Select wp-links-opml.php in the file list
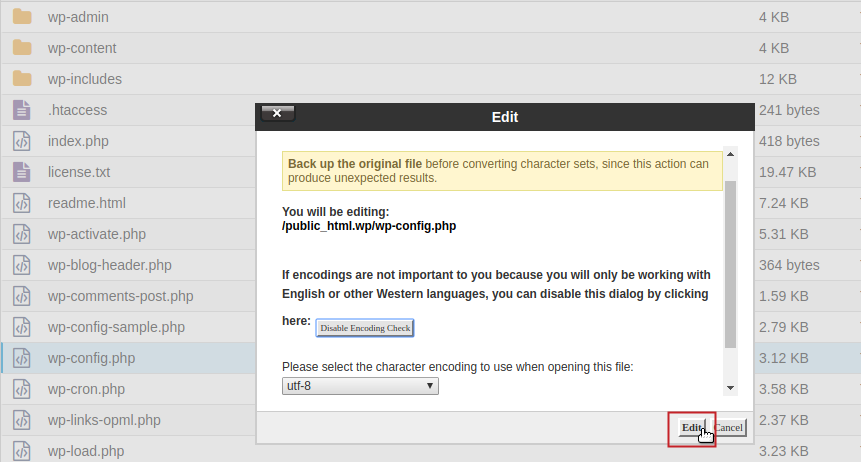 (104, 420)
